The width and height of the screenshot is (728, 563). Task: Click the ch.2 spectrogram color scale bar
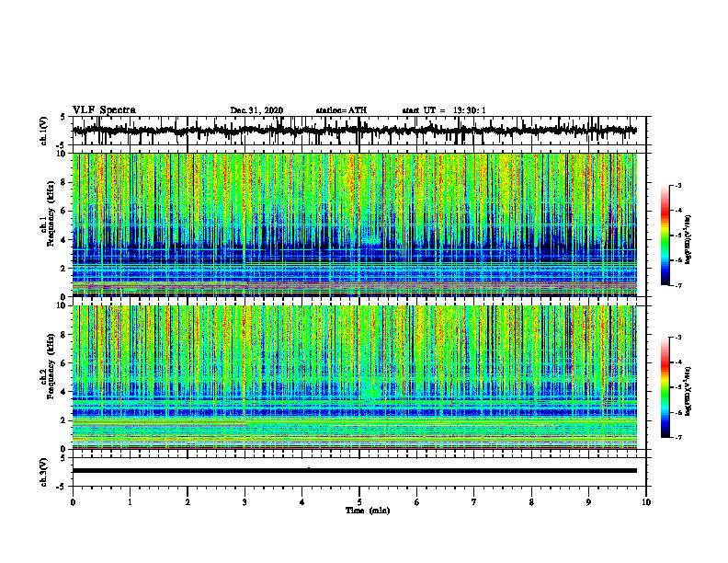665,387
